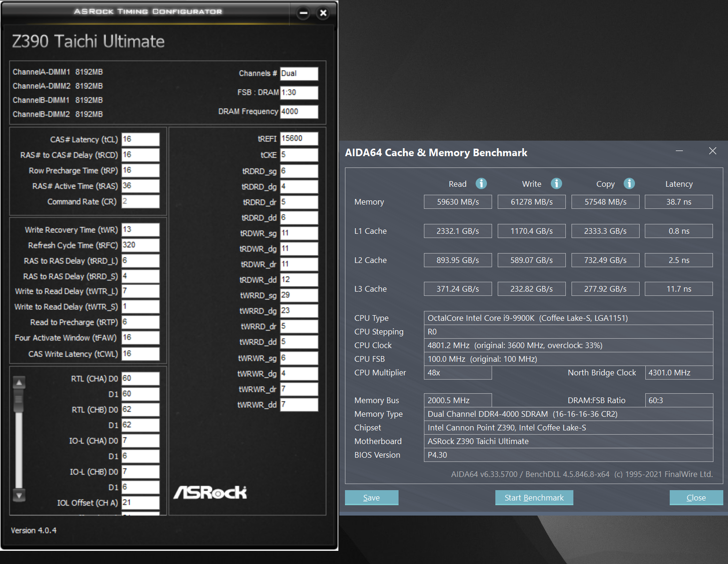Click the IOL Offset (CH A) field

(x=141, y=503)
